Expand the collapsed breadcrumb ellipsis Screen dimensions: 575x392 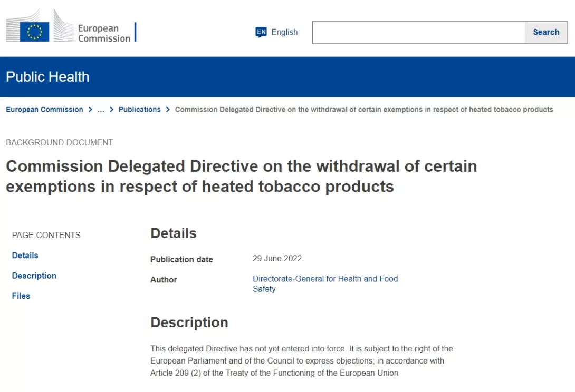tap(101, 110)
